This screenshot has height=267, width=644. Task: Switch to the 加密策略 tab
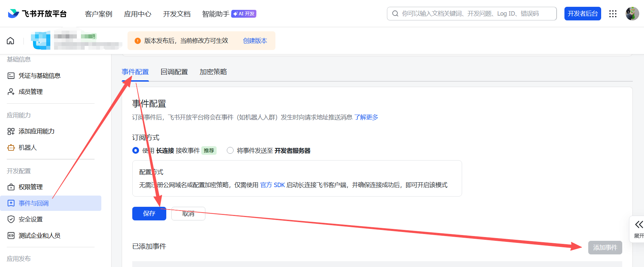pos(213,72)
